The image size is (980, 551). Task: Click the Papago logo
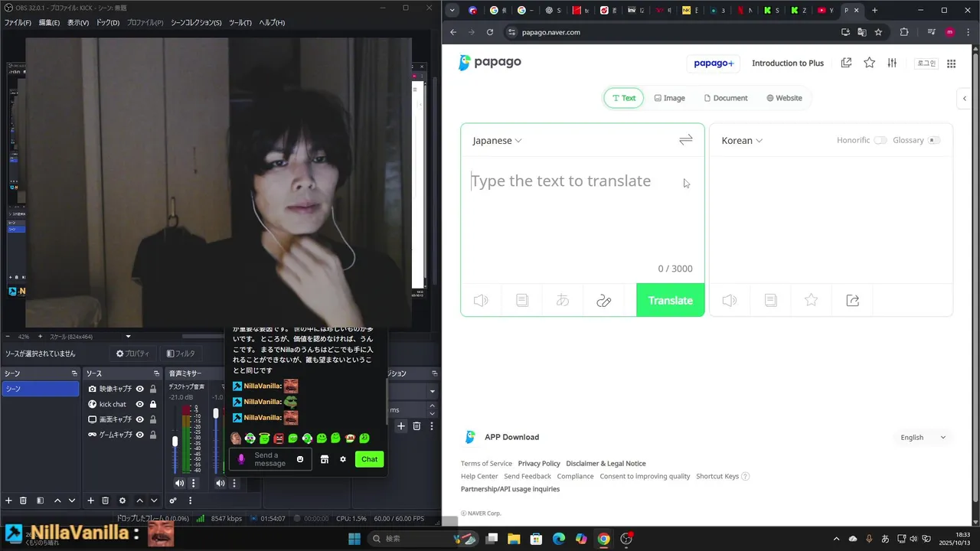tap(490, 63)
